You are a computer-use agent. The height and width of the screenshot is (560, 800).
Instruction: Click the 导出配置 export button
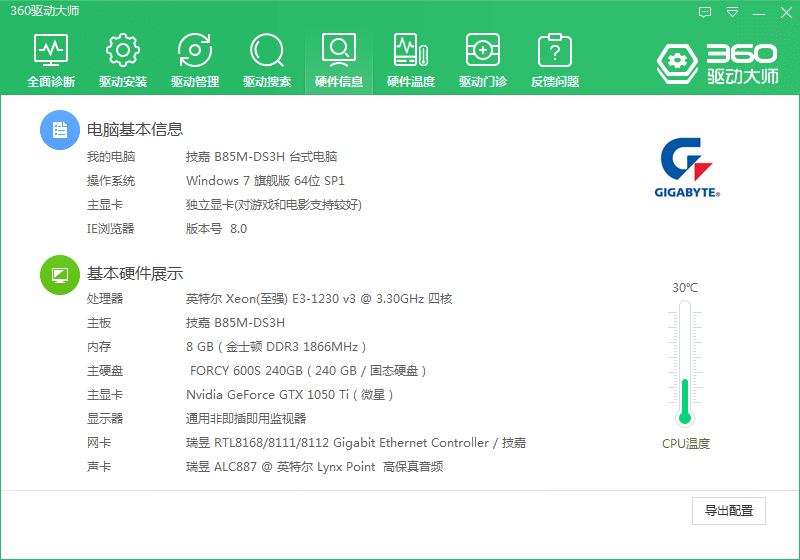(x=729, y=511)
